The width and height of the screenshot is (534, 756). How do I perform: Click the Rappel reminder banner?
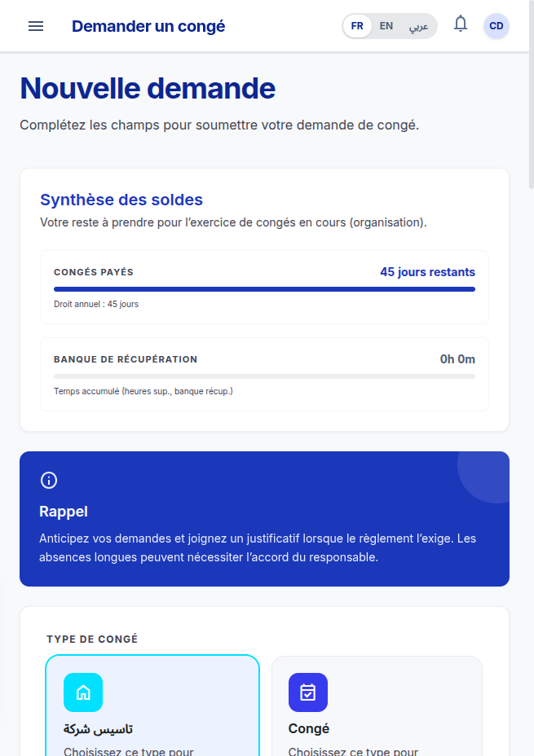pos(264,519)
